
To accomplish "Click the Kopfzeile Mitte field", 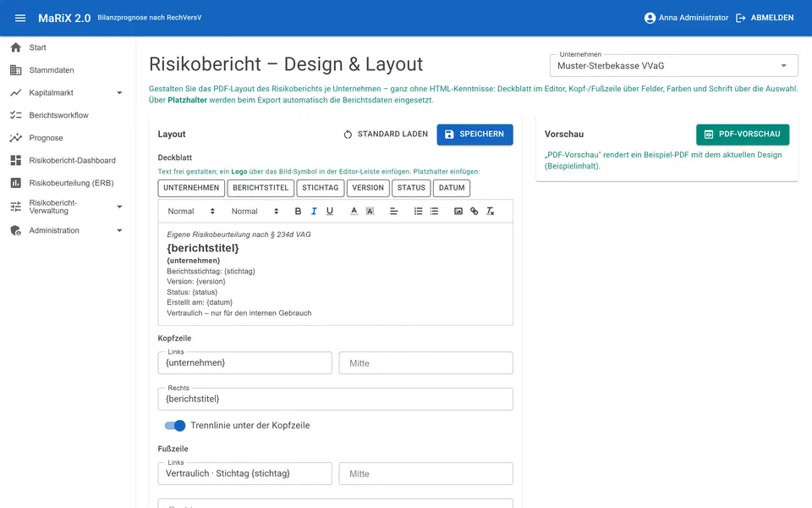I will click(x=425, y=363).
